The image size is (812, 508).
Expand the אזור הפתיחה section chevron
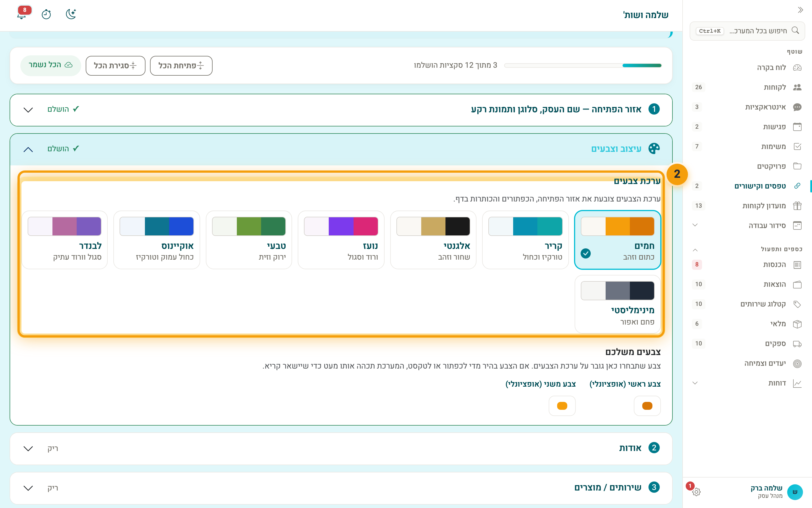(x=28, y=110)
